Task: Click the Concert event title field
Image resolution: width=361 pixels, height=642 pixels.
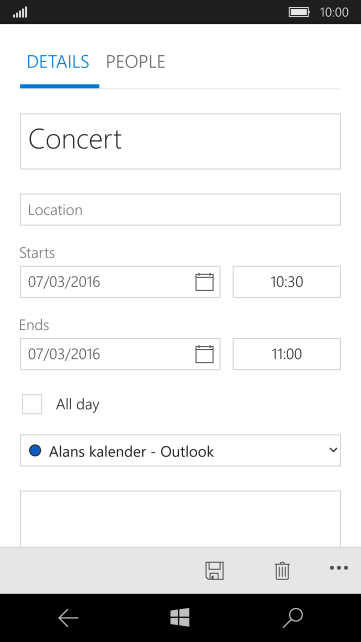Action: point(180,141)
